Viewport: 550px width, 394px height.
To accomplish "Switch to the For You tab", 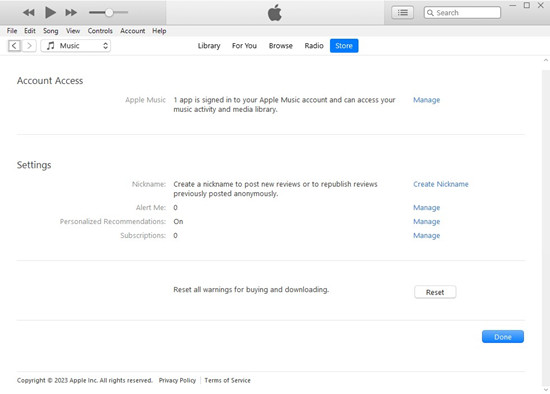I will click(x=244, y=46).
